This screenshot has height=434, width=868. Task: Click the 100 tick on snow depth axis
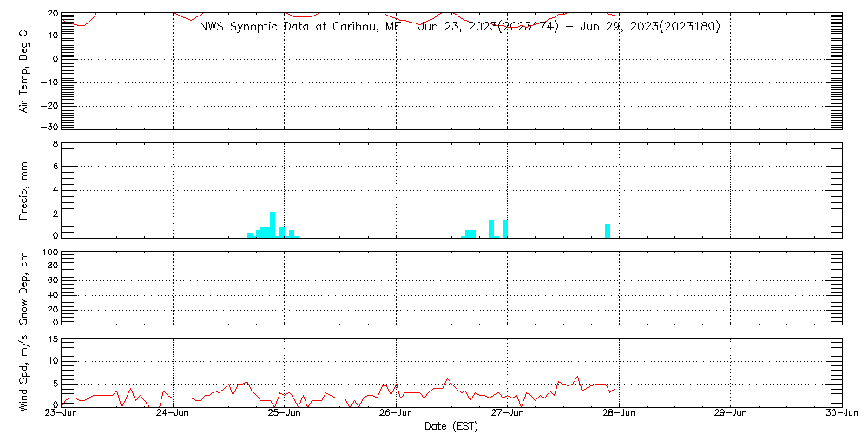(x=49, y=253)
